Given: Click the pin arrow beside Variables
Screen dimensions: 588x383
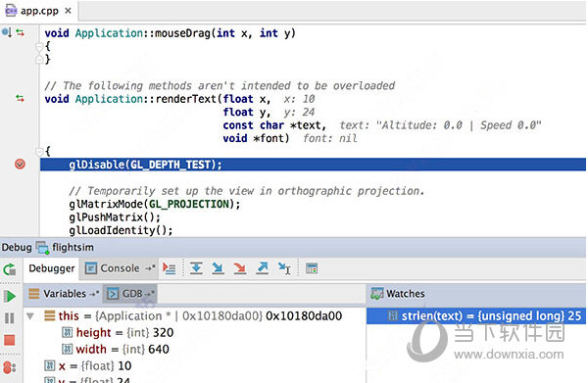Looking at the screenshot, I should (x=94, y=294).
